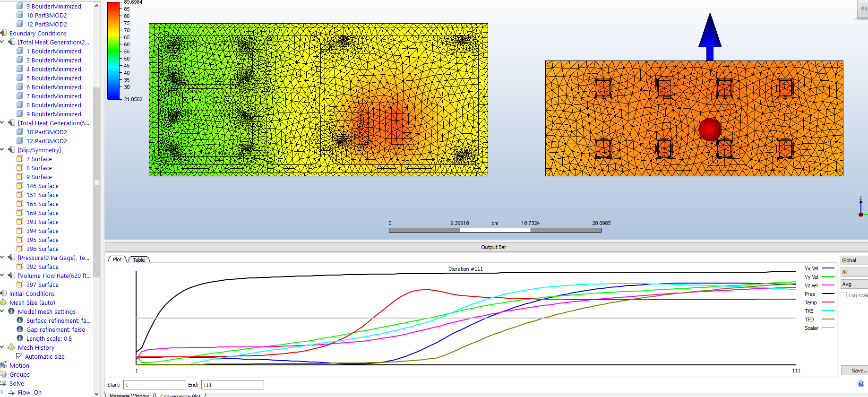Select the 395 Surface tree item
868x397 pixels.
point(43,240)
